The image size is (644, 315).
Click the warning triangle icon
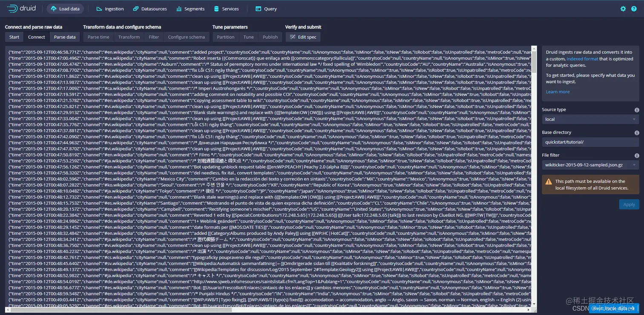549,181
